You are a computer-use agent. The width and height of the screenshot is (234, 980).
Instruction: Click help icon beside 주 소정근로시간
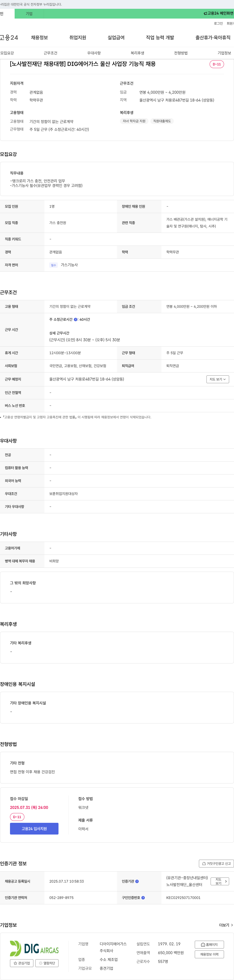click(76, 320)
